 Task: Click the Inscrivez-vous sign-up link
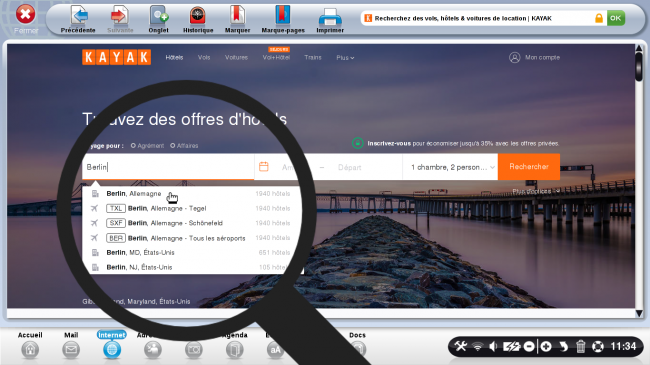coord(389,144)
